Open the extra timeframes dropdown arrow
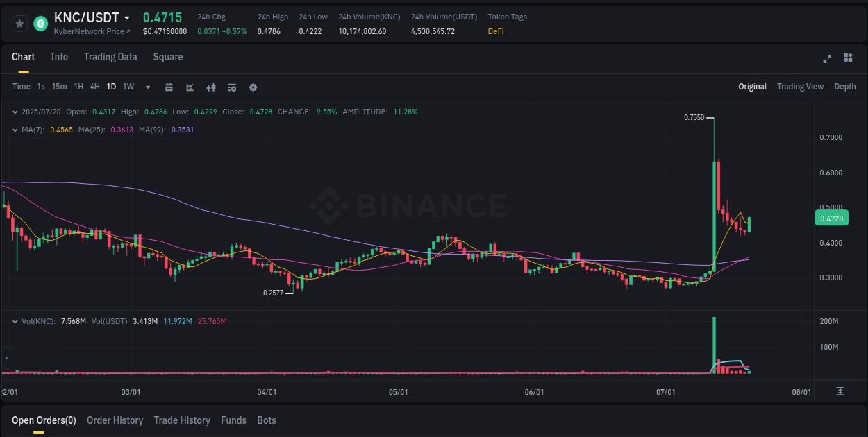 (x=147, y=87)
